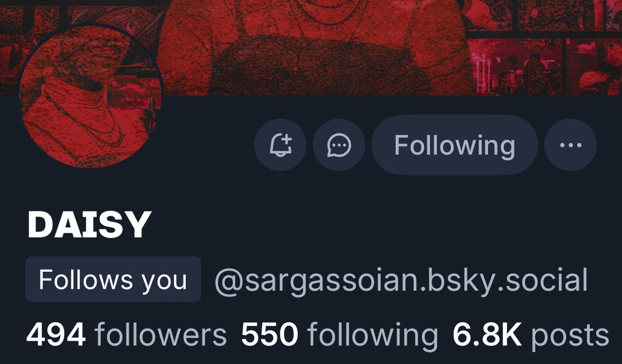The height and width of the screenshot is (364, 622).
Task: Open the 550 following list
Action: pyautogui.click(x=340, y=335)
